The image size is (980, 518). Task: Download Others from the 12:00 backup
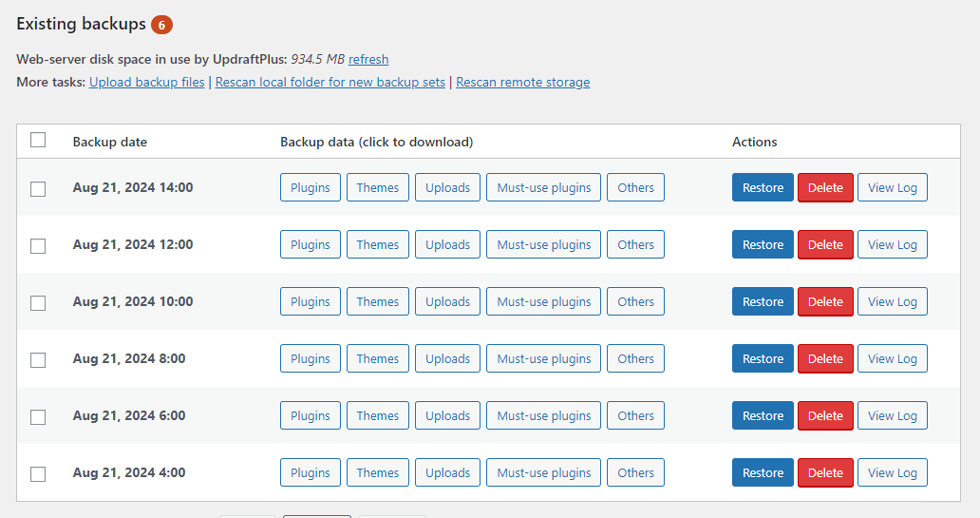tap(635, 244)
